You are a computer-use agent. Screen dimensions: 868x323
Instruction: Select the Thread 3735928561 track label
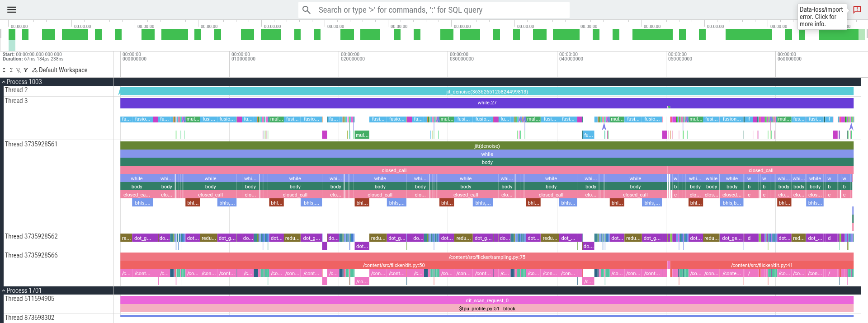tap(31, 144)
